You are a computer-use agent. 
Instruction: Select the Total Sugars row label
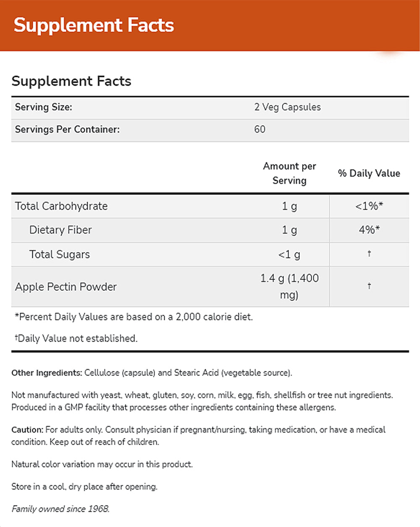pos(60,254)
